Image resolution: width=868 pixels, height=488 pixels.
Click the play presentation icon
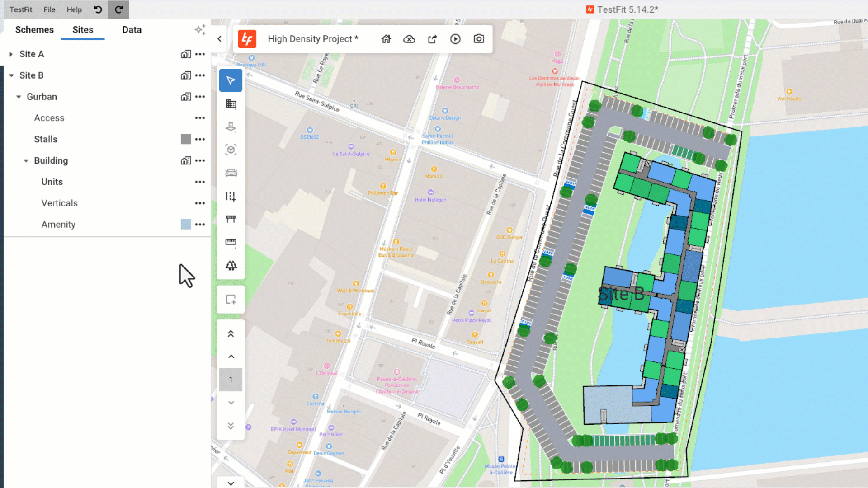click(455, 39)
